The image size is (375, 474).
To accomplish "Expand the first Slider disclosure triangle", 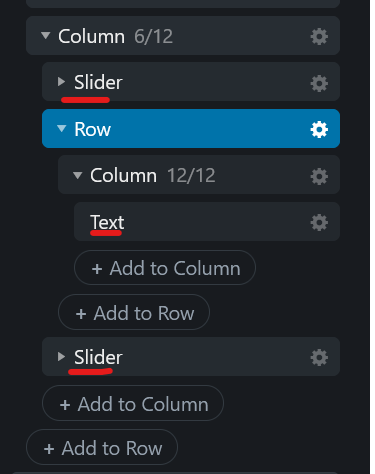I will point(61,82).
